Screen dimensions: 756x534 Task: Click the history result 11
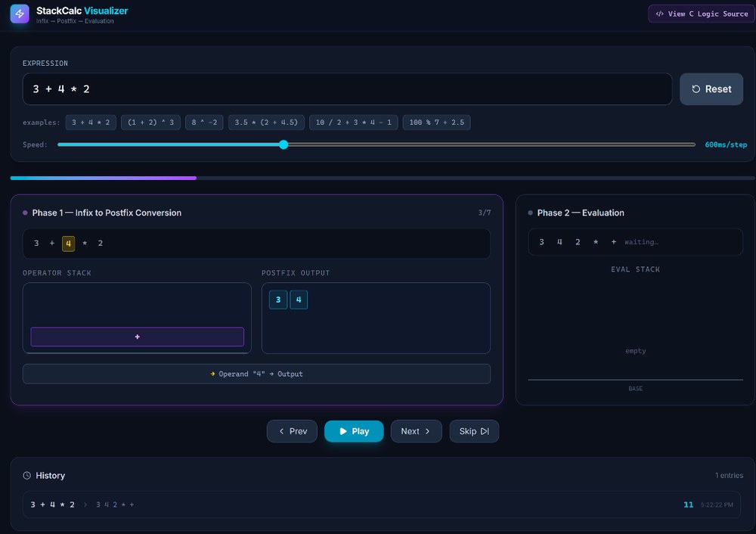[x=689, y=505]
